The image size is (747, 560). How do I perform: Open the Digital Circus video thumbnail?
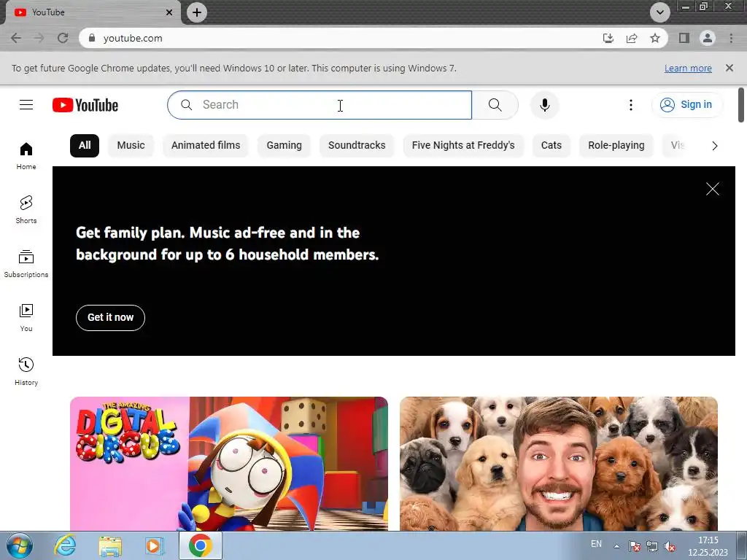coord(228,463)
